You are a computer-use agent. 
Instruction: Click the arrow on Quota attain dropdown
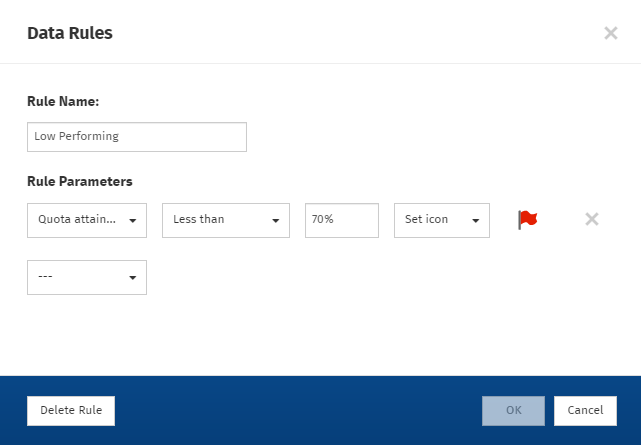point(133,221)
